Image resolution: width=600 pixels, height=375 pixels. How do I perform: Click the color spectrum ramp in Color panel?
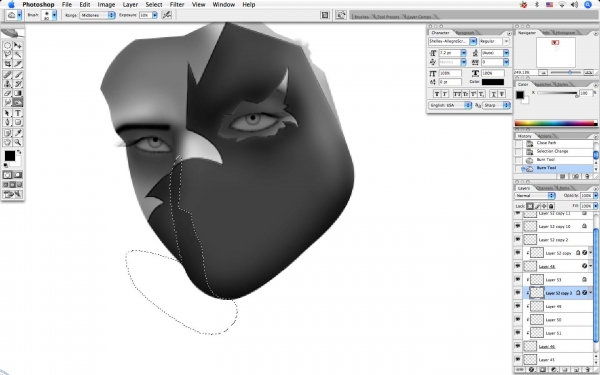(556, 123)
